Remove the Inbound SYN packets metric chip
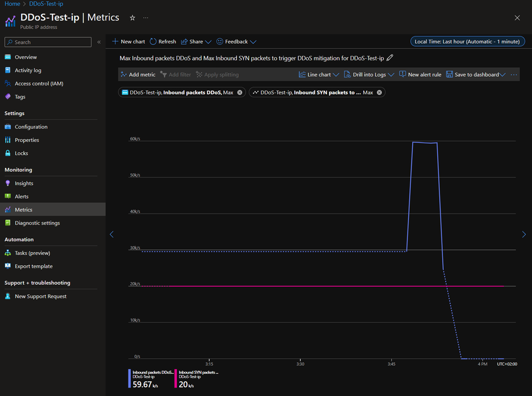The height and width of the screenshot is (396, 532). coord(379,92)
